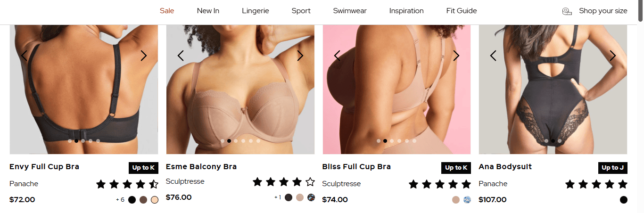
Task: Show previous Ana Bodysuit image
Action: (493, 56)
